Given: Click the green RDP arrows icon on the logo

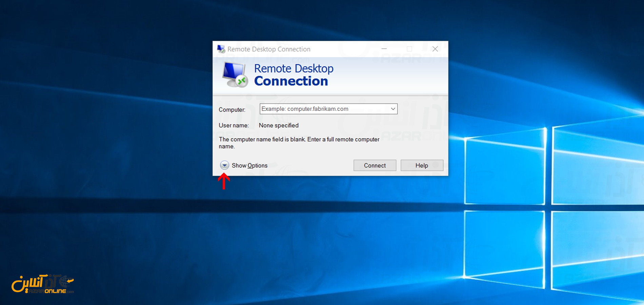Looking at the screenshot, I should point(241,81).
